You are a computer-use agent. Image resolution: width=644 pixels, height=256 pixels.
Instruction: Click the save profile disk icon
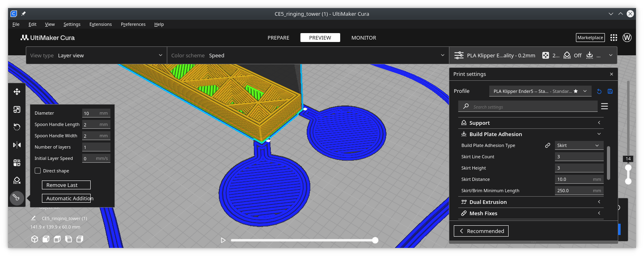(610, 91)
